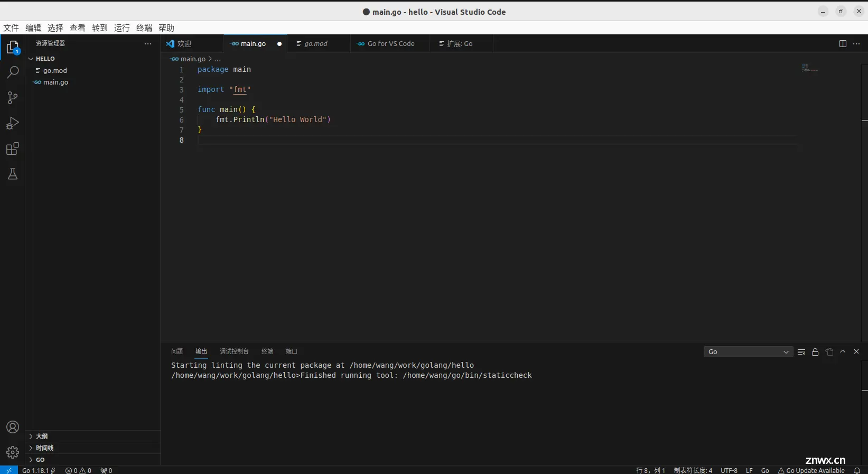Open the 编辑 menu
The height and width of the screenshot is (474, 868).
click(33, 28)
